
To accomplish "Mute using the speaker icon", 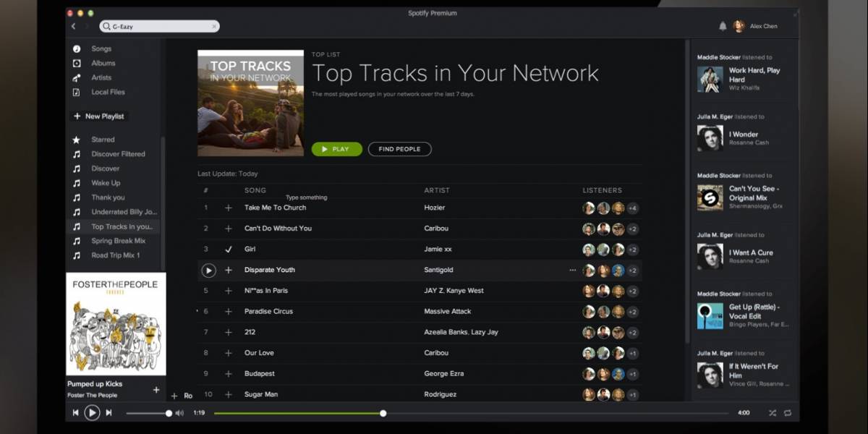I will tap(179, 413).
